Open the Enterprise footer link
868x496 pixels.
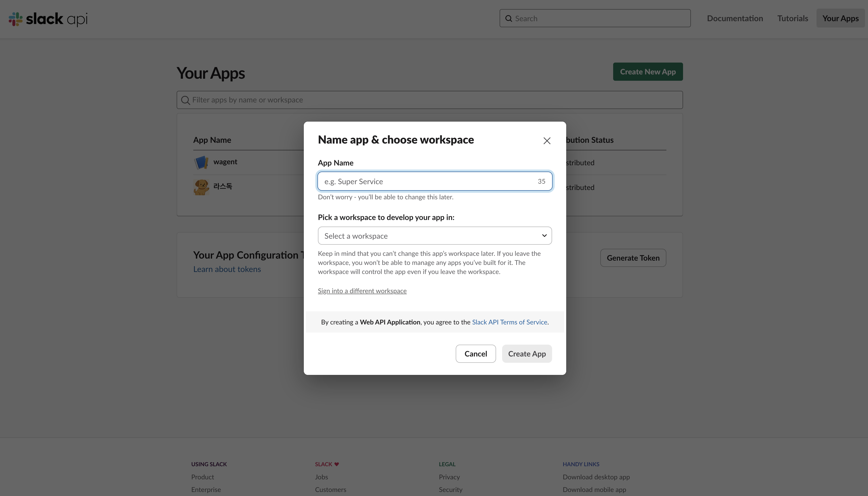pyautogui.click(x=206, y=489)
